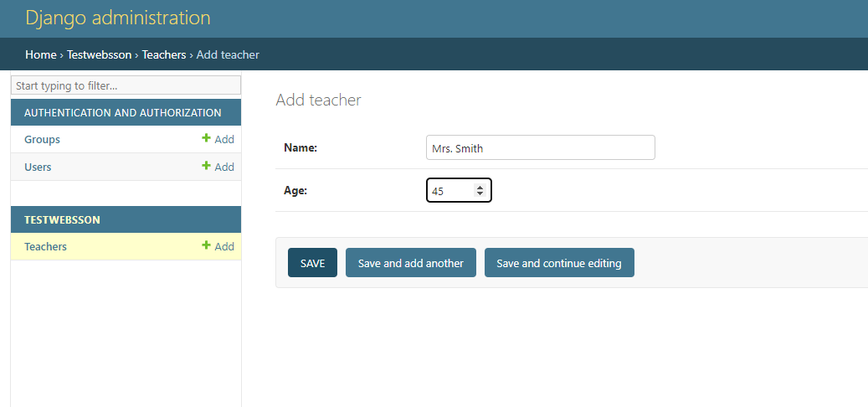Increase Age with the up spinner arrow
868x407 pixels.
480,187
